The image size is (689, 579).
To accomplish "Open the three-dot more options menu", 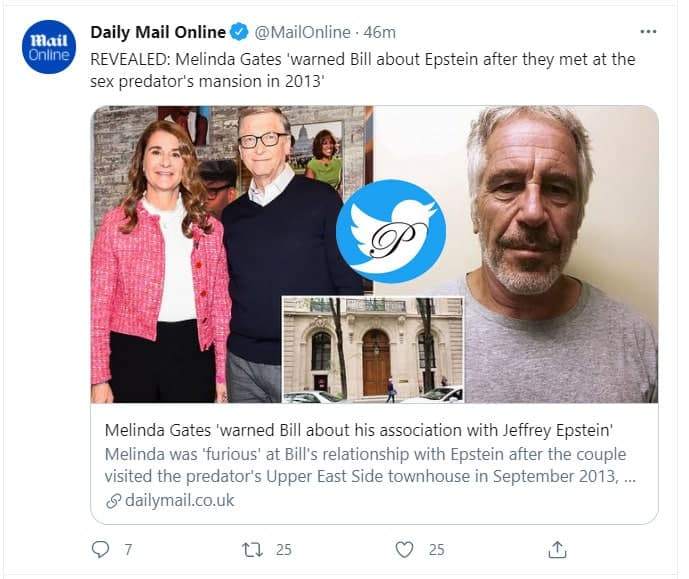I will tap(648, 32).
